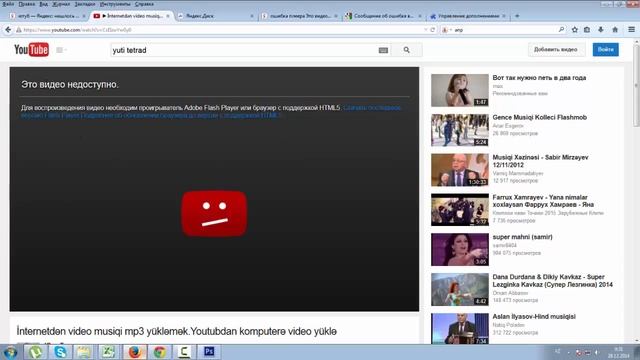Open the Super Lezginka video thumbnail

click(x=460, y=289)
